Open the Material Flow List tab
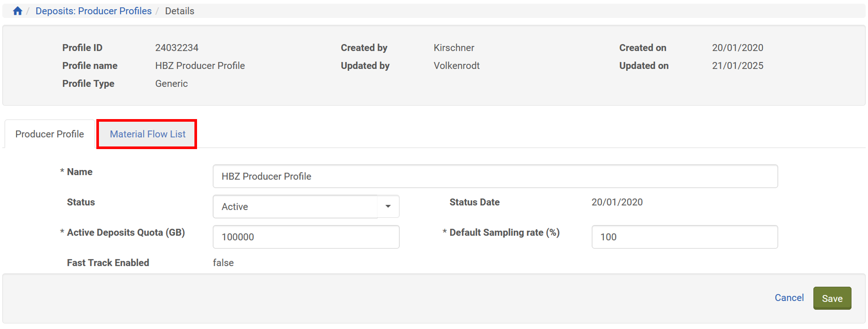868x329 pixels. pos(147,134)
